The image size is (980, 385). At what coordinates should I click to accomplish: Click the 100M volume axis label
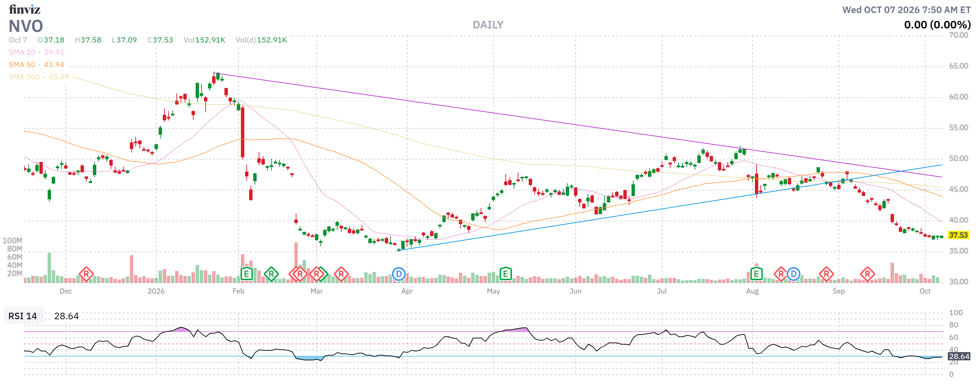coord(13,241)
